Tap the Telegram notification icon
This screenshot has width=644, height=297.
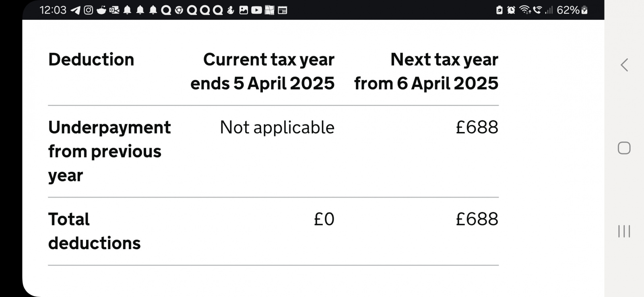pyautogui.click(x=76, y=10)
